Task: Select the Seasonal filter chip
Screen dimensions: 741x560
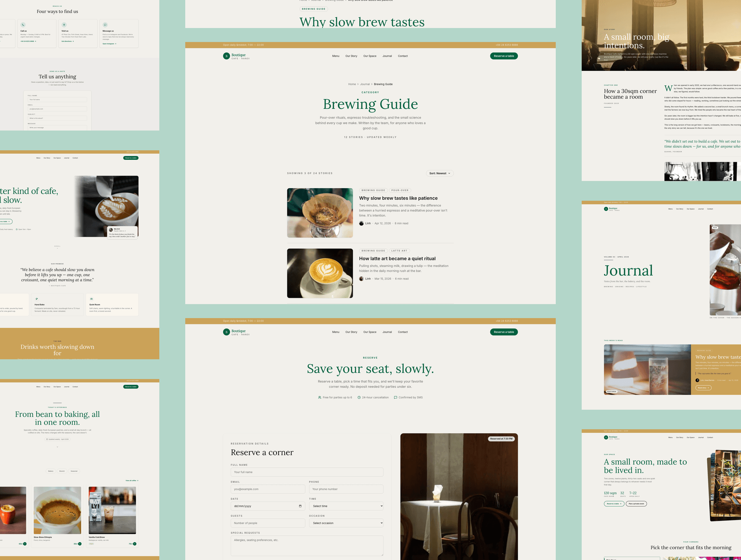Action: pos(74,471)
